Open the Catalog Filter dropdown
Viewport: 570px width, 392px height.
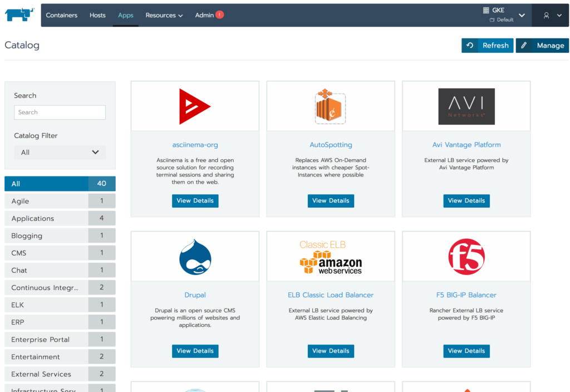point(60,153)
